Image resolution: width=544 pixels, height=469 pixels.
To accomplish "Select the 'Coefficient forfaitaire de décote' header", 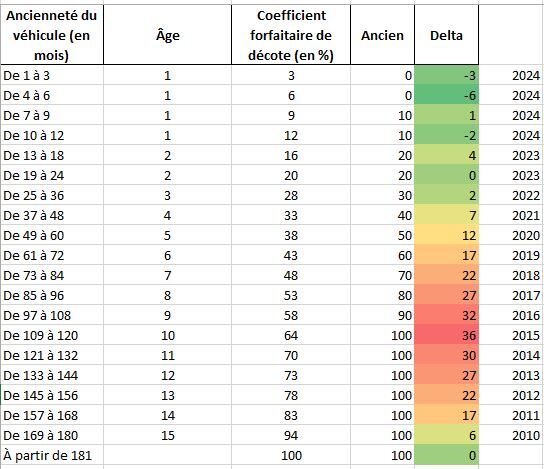I will pos(291,35).
